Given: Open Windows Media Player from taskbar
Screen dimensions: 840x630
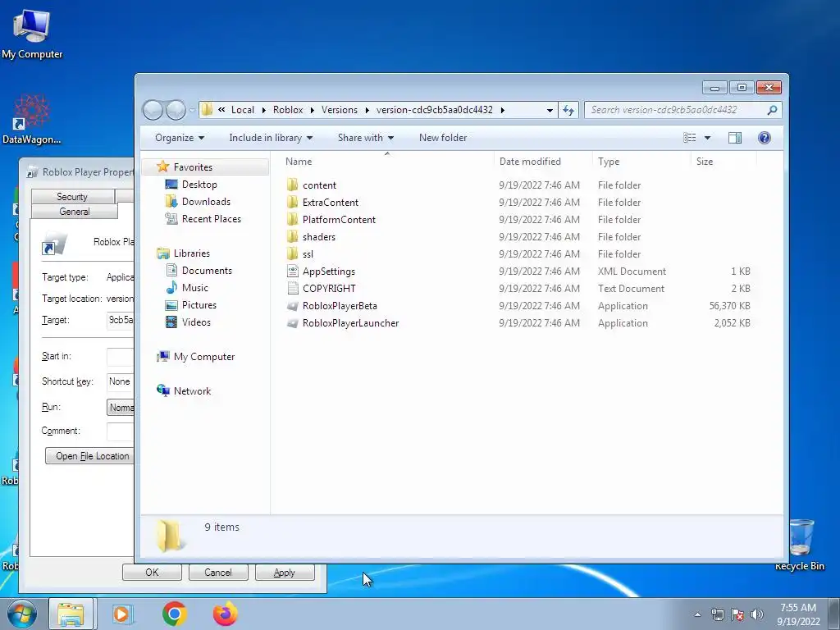Looking at the screenshot, I should pyautogui.click(x=123, y=614).
